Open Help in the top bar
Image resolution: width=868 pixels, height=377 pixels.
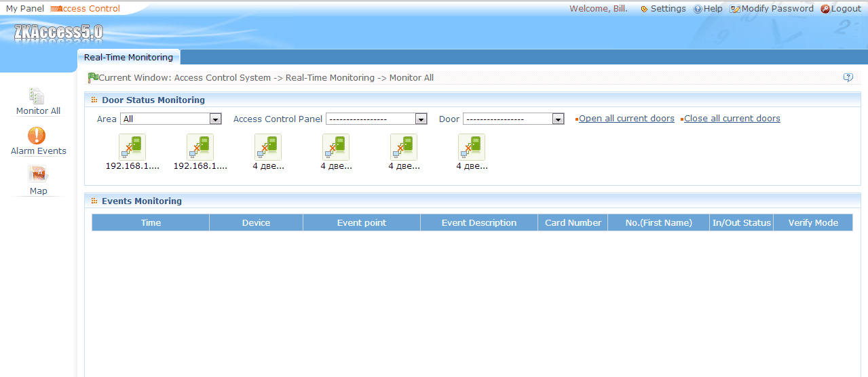click(x=708, y=9)
